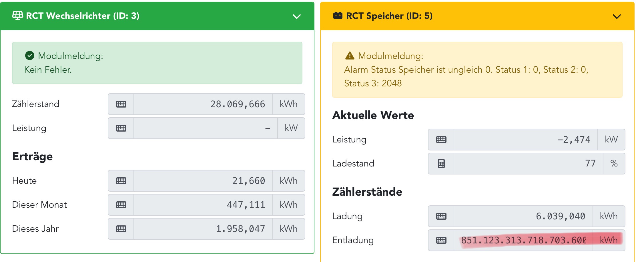Click keyboard icon beside Entladung value
Viewport: 644px width, 262px height.
pyautogui.click(x=441, y=240)
